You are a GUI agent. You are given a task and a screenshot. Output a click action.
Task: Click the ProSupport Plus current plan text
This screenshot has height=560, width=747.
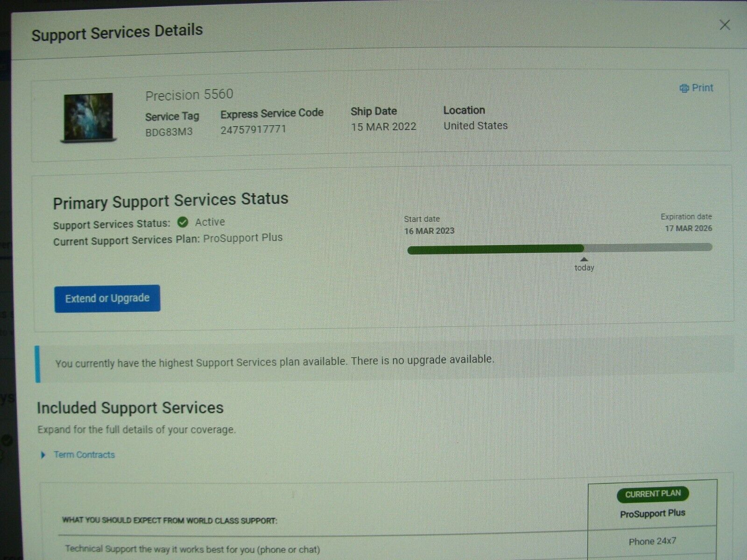(243, 238)
